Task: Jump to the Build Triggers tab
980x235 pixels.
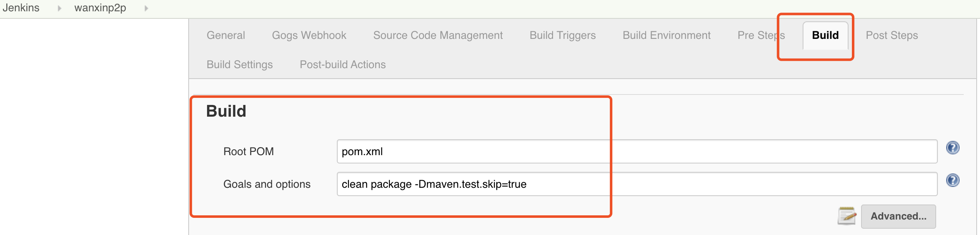Action: (x=563, y=35)
